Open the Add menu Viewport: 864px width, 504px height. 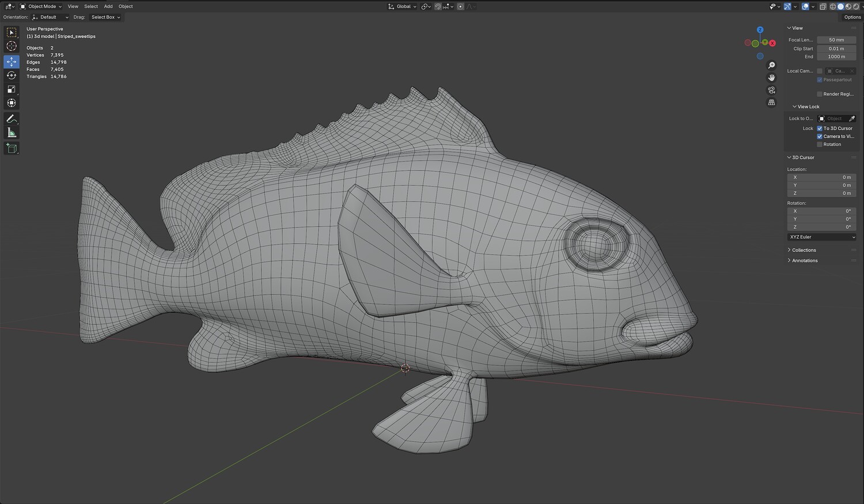[x=108, y=6]
